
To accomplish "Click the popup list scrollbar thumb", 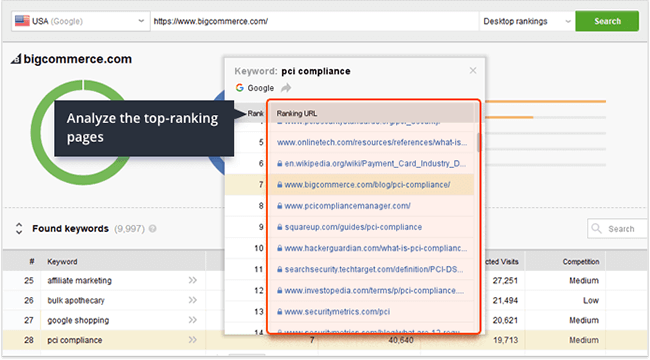I will coord(479,142).
